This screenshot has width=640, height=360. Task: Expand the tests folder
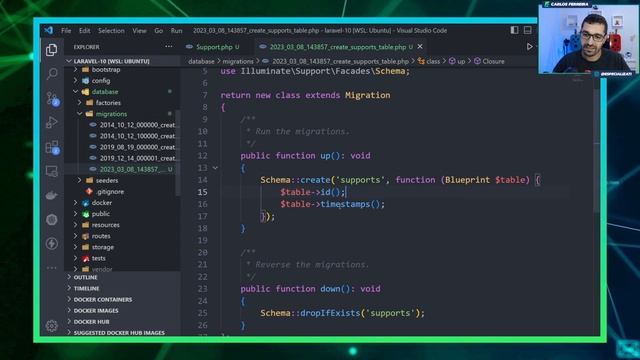click(98, 258)
